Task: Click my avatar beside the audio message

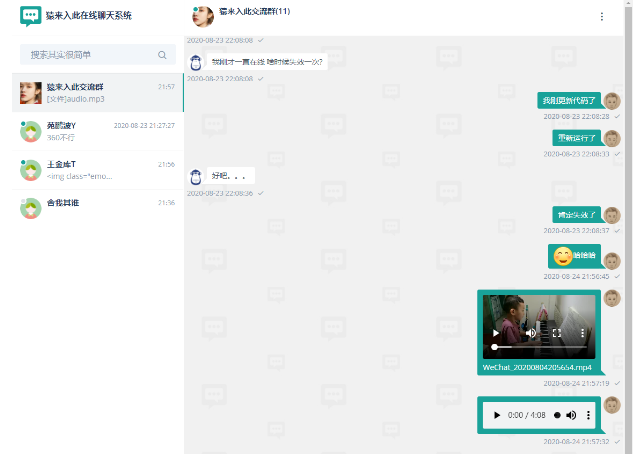Action: (612, 405)
